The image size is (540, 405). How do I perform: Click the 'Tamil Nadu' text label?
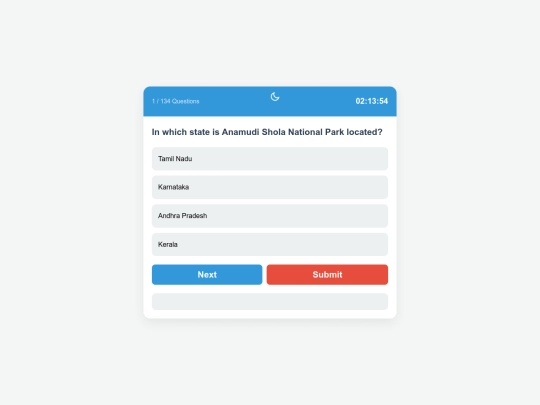tap(175, 159)
